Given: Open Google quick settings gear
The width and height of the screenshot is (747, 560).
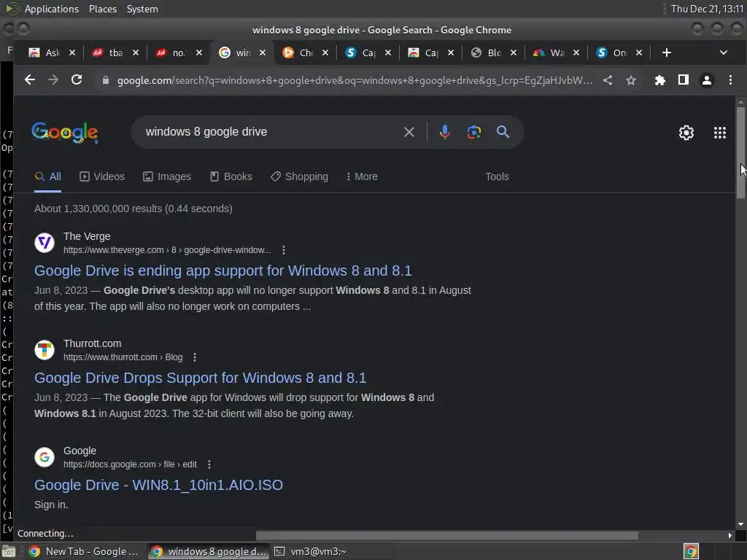Looking at the screenshot, I should click(x=686, y=133).
